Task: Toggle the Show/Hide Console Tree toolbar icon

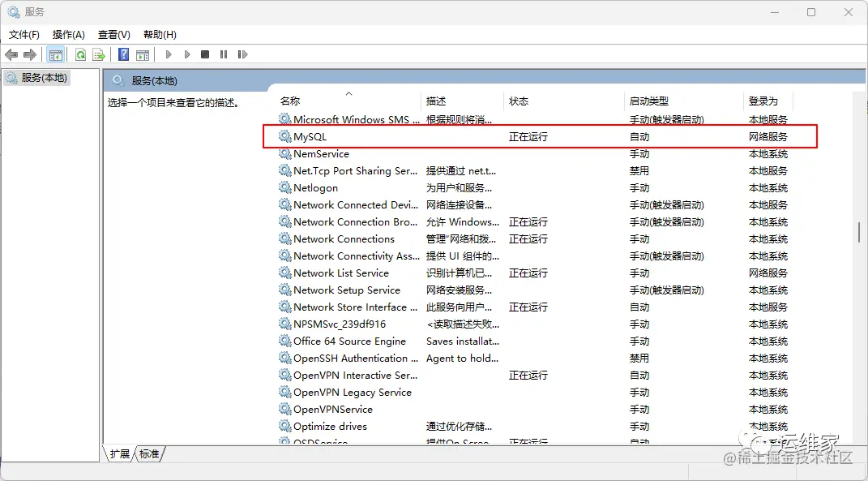Action: click(x=55, y=54)
